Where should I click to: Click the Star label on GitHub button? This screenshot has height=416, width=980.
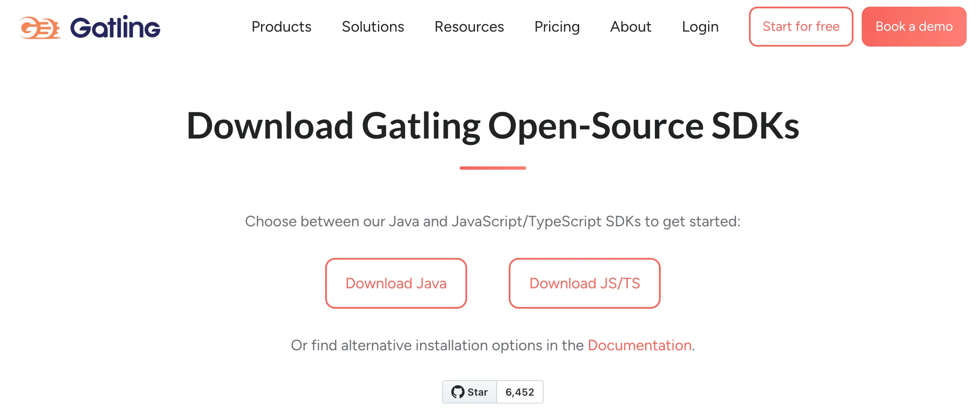(477, 392)
